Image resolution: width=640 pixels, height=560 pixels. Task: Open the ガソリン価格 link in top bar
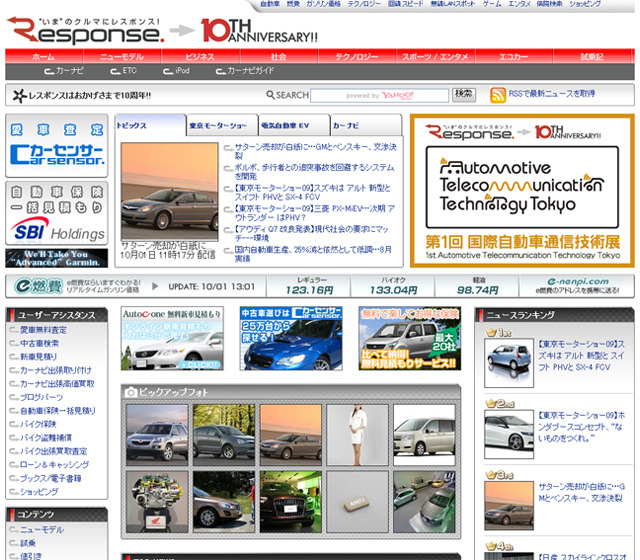(x=323, y=4)
